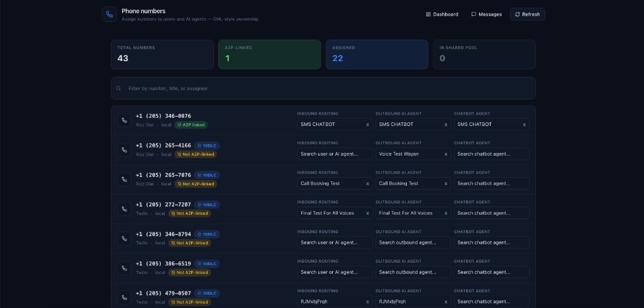Open chatbot agent search for 346-8794
Screen dimensions: 644x308
click(x=492, y=242)
